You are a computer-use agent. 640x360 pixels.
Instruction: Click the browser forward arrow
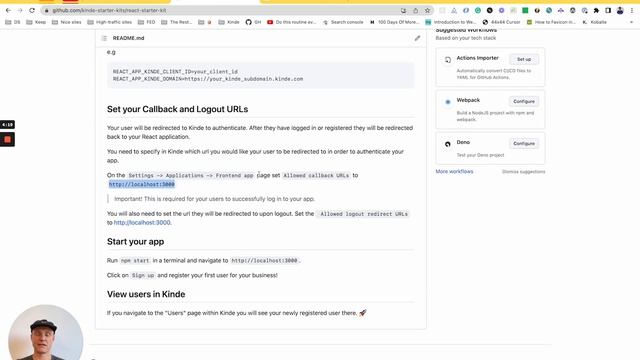click(x=20, y=10)
